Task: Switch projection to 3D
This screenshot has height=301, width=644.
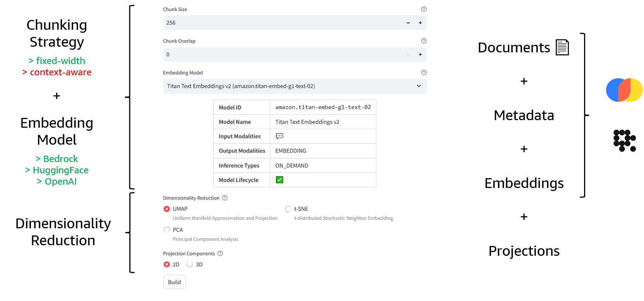Action: click(x=190, y=264)
